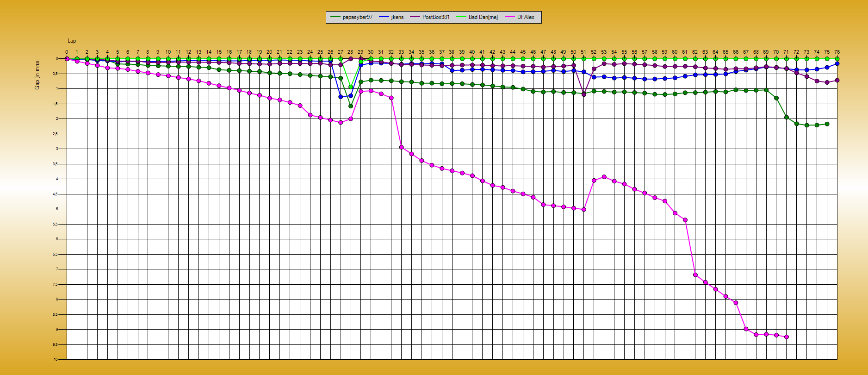Click lap number 53 label
The height and width of the screenshot is (375, 868).
pos(604,52)
